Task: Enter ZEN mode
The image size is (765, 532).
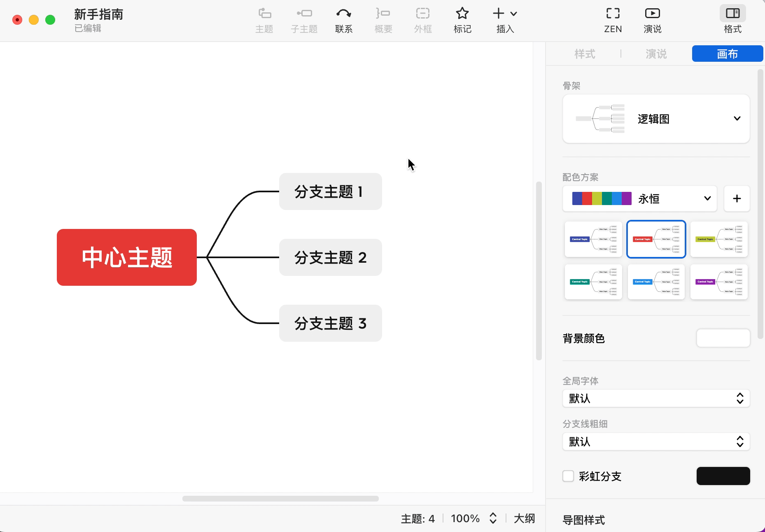Action: 613,19
